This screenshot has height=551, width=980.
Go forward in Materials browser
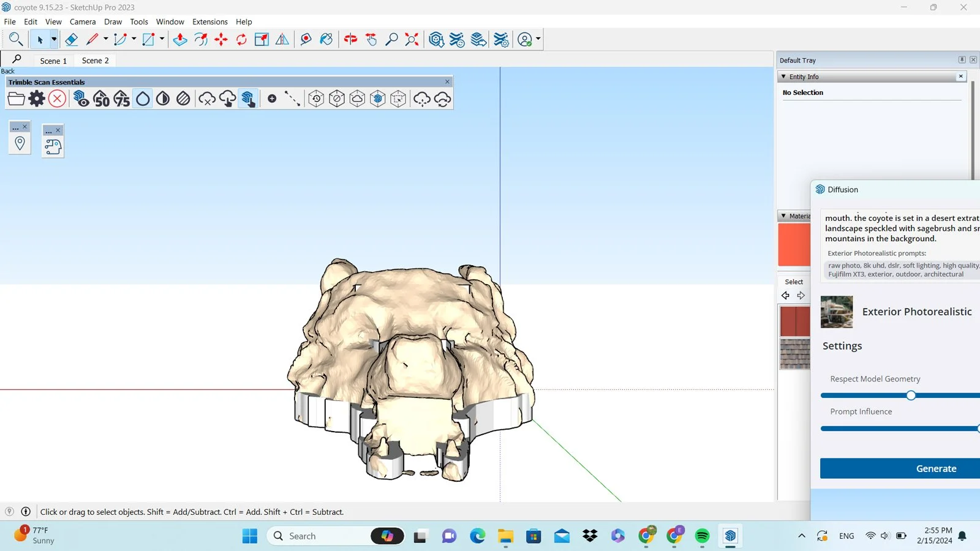point(801,296)
